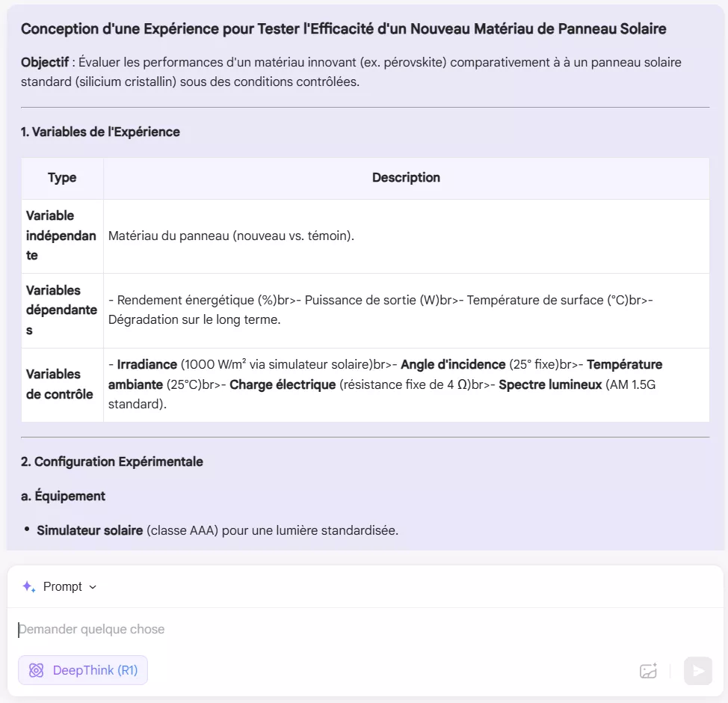728x703 pixels.
Task: Click the "Description" table column header
Action: click(406, 177)
